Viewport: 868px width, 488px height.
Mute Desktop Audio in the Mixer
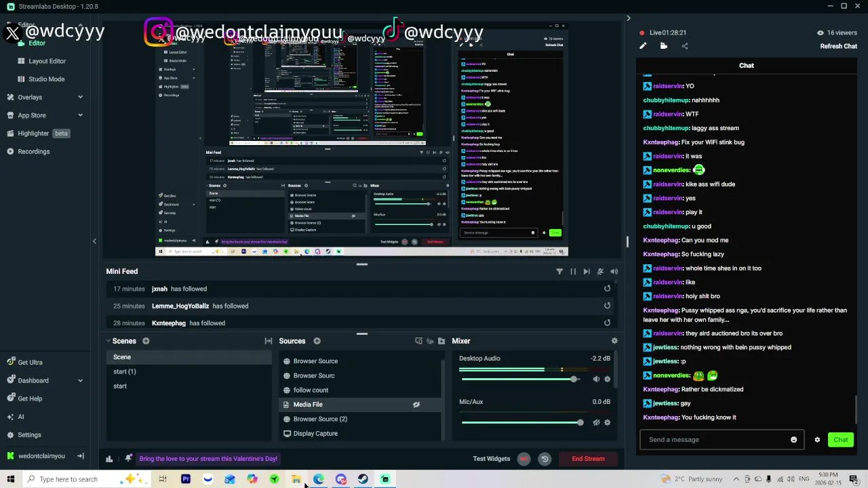(596, 380)
